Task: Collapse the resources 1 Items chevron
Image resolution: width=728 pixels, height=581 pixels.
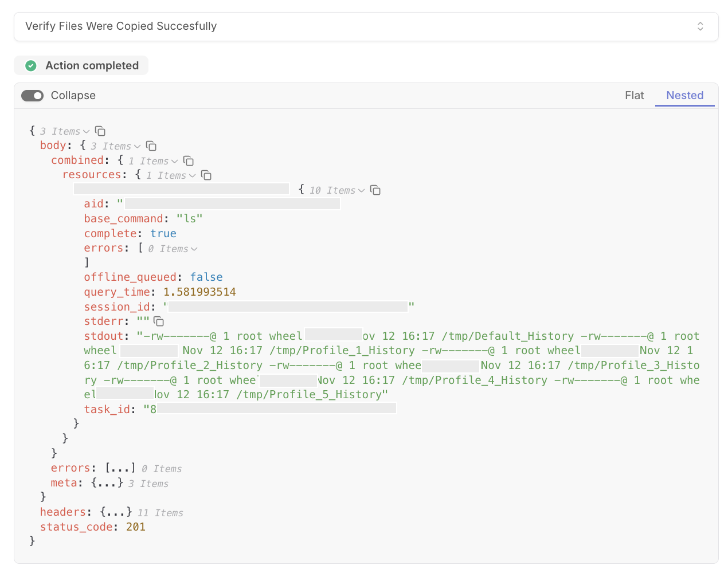Action: coord(193,176)
